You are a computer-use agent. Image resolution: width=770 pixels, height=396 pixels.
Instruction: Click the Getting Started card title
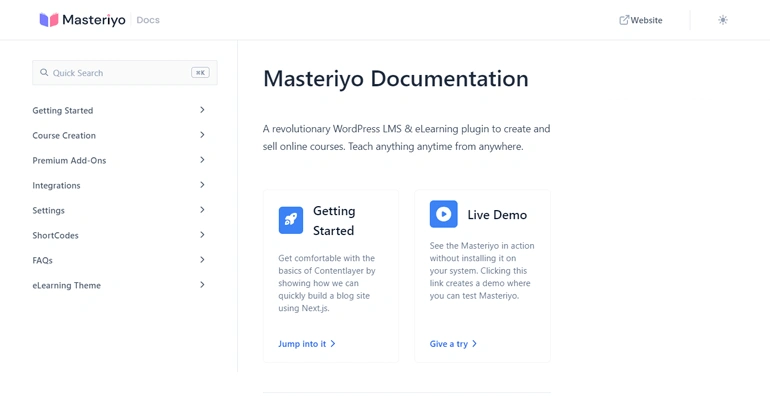coord(334,221)
